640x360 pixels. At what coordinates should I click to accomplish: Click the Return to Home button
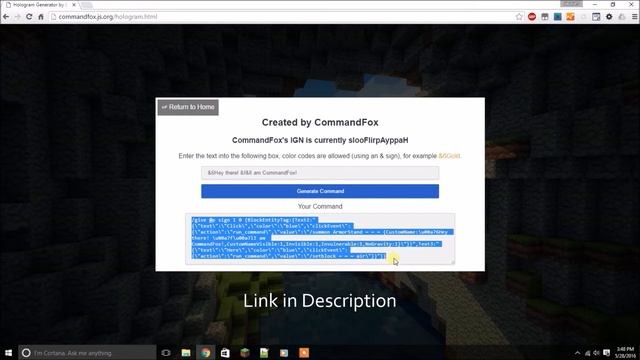coord(188,107)
